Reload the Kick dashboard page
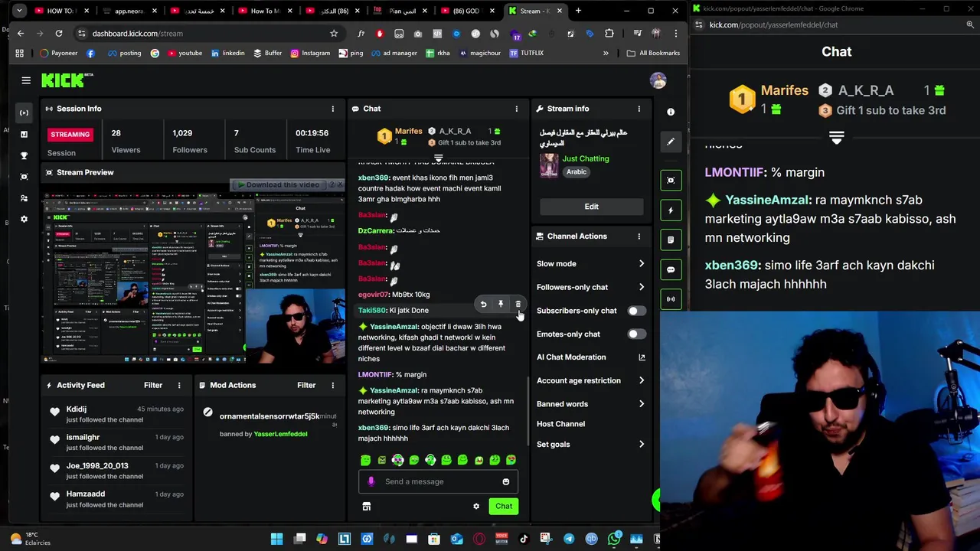This screenshot has width=980, height=551. pyautogui.click(x=59, y=34)
